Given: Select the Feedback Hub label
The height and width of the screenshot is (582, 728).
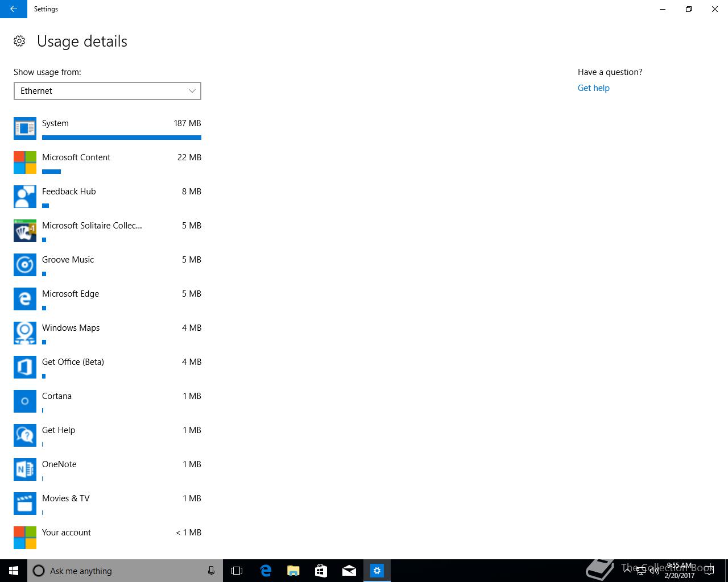Looking at the screenshot, I should pyautogui.click(x=69, y=192).
